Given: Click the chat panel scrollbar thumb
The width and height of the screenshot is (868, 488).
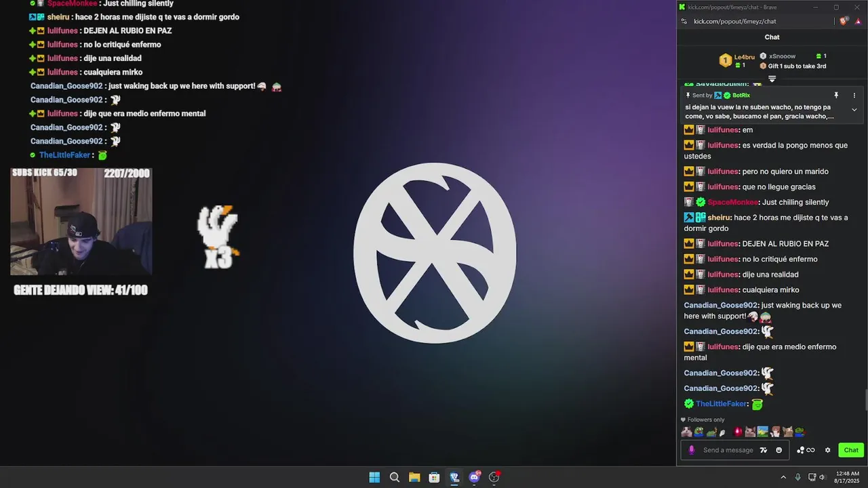Looking at the screenshot, I should tap(865, 401).
